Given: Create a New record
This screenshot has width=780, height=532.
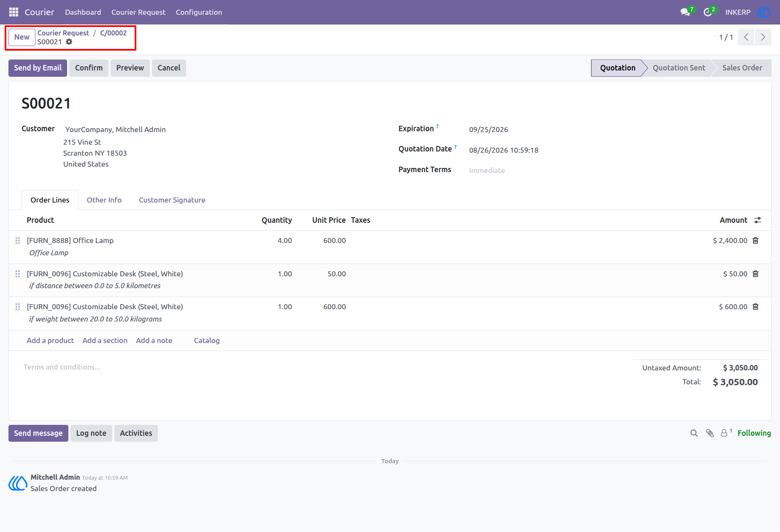Looking at the screenshot, I should point(22,37).
